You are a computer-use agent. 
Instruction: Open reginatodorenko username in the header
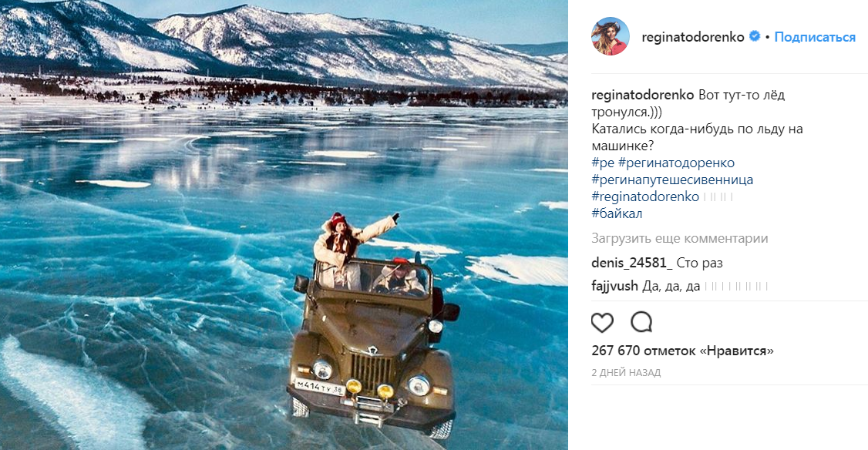coord(692,37)
